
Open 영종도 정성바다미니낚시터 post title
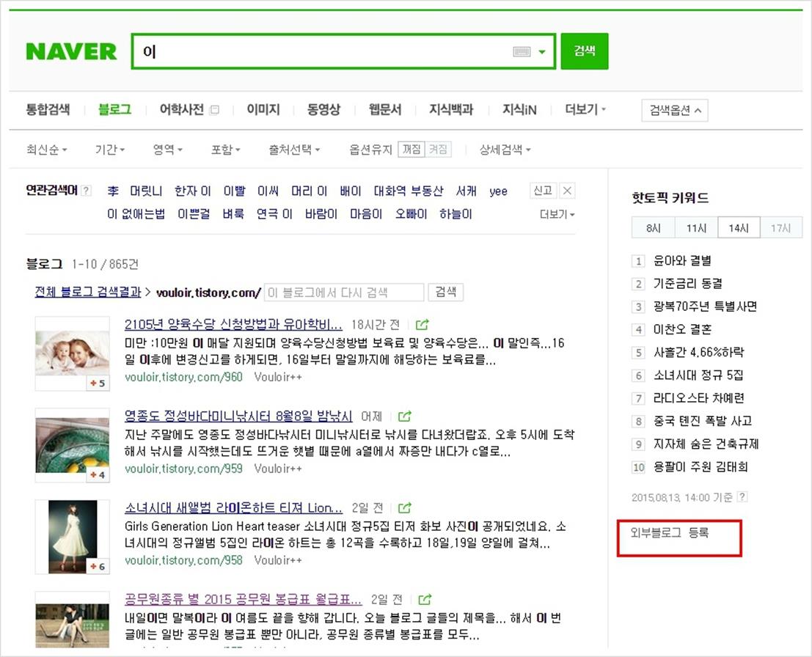pyautogui.click(x=238, y=416)
